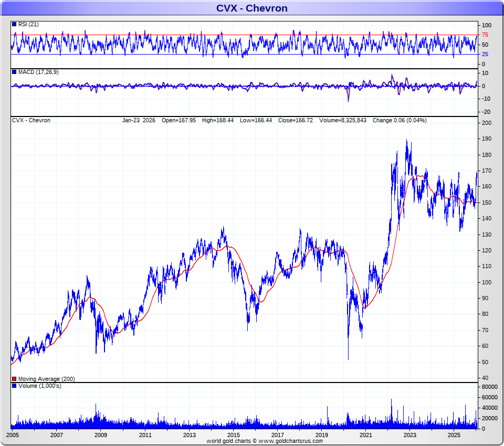Click the 200 price axis label
Image resolution: width=504 pixels, height=446 pixels.
click(x=487, y=123)
